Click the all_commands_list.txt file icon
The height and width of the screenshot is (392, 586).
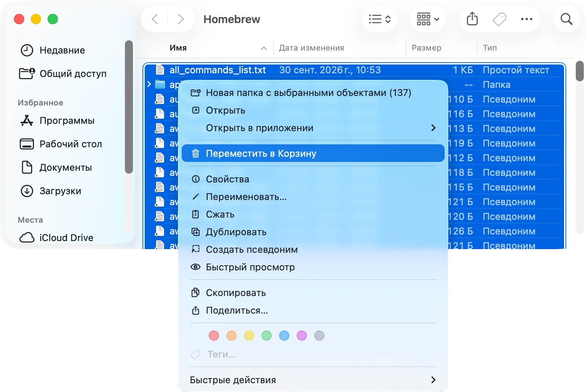[160, 70]
